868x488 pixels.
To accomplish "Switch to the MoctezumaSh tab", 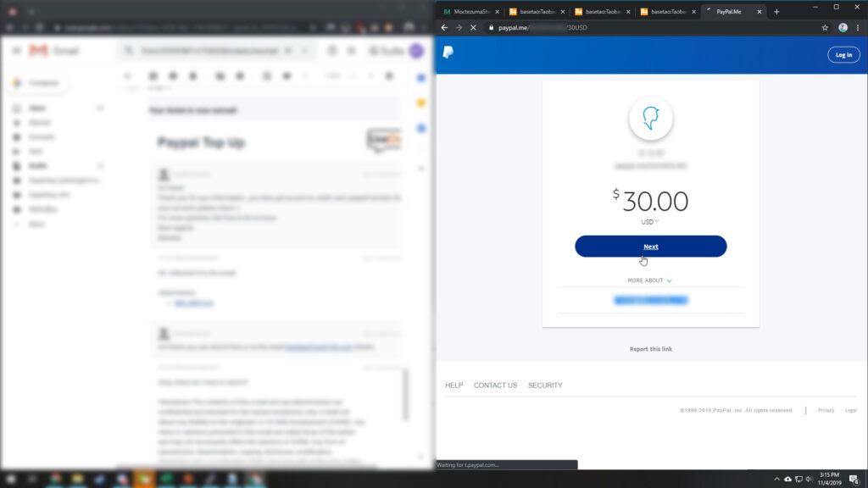I will click(470, 12).
